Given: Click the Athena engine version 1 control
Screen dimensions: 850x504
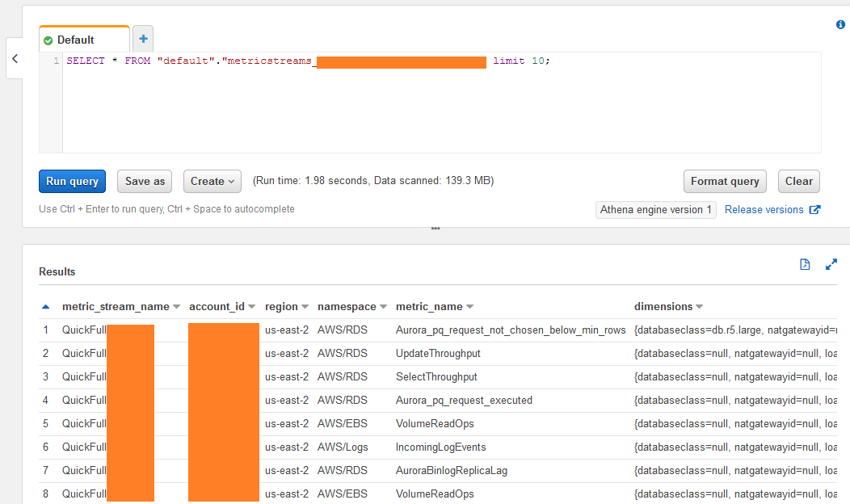Looking at the screenshot, I should (x=655, y=209).
